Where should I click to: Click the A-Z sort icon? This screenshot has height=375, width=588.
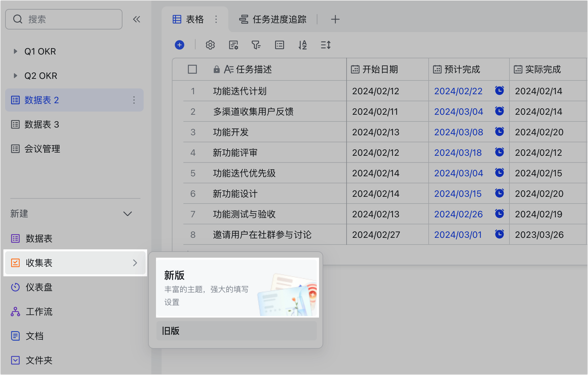[303, 45]
